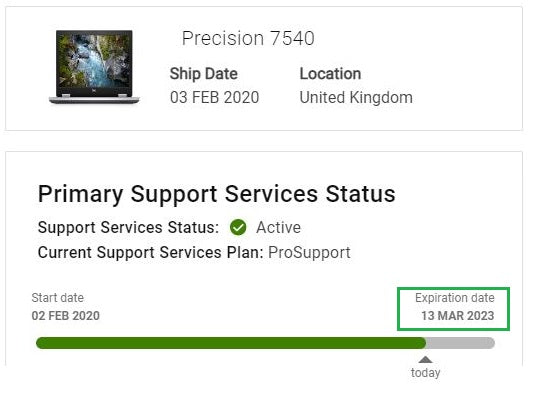Click the ProSupport plan name

coord(309,252)
